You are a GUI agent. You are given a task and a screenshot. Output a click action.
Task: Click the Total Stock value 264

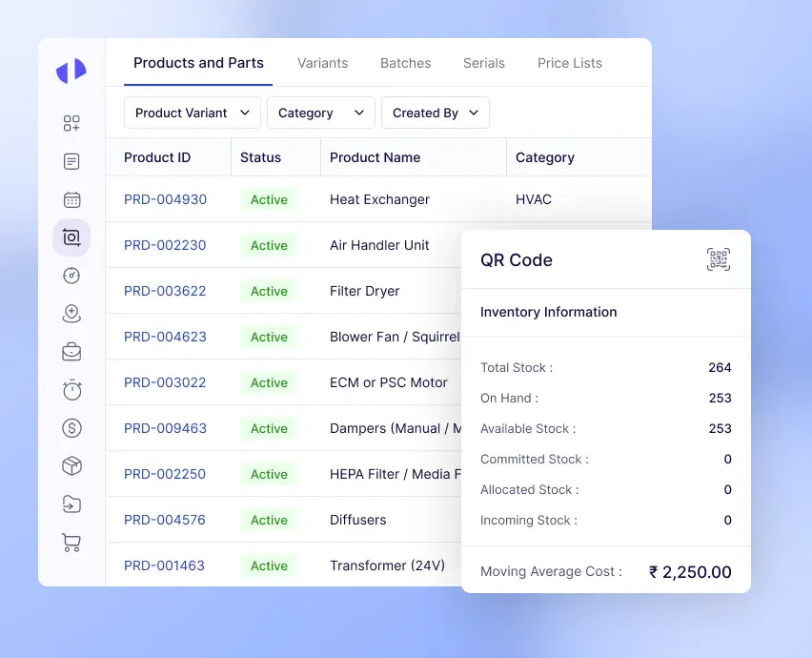(x=720, y=367)
